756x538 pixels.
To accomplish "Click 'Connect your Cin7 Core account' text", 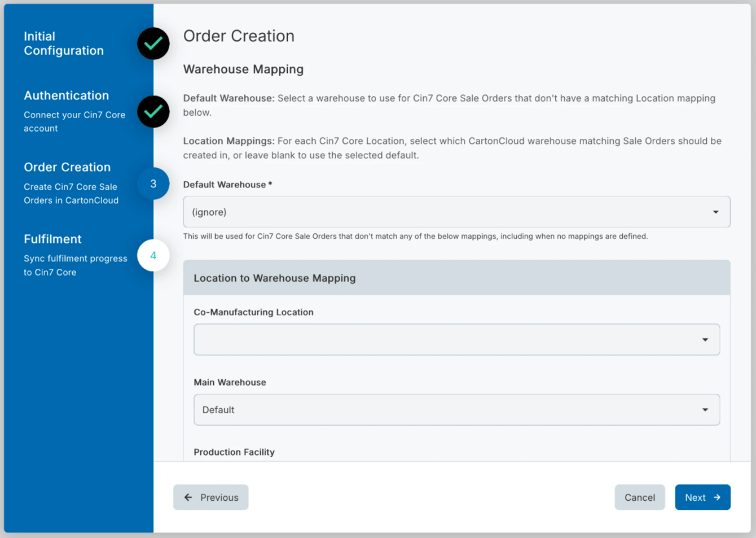I will tap(74, 121).
